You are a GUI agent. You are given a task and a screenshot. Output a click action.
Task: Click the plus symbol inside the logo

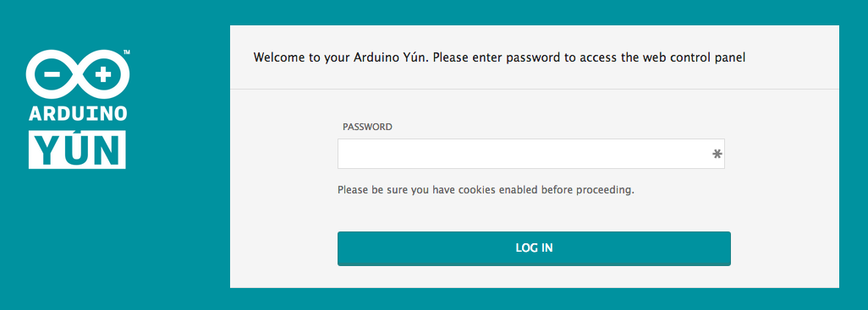(x=103, y=74)
